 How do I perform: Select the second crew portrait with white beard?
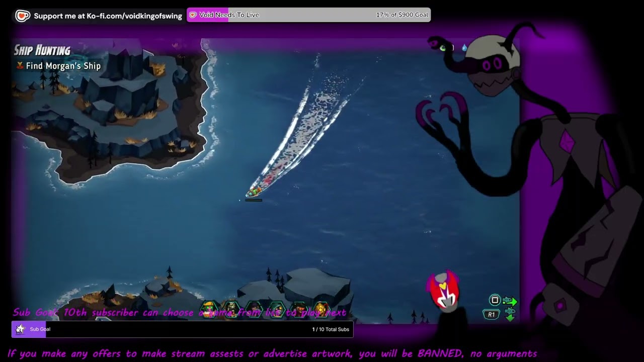click(231, 308)
